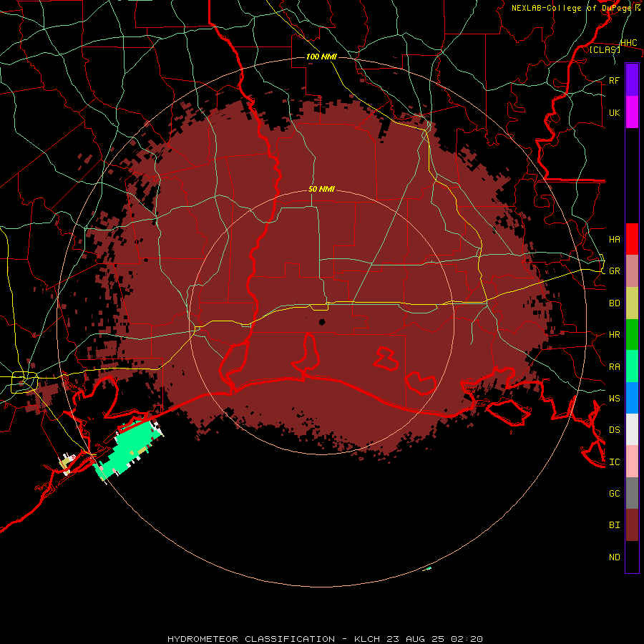The height and width of the screenshot is (644, 644).
Task: Click the RA light green legend swatch
Action: [x=632, y=366]
